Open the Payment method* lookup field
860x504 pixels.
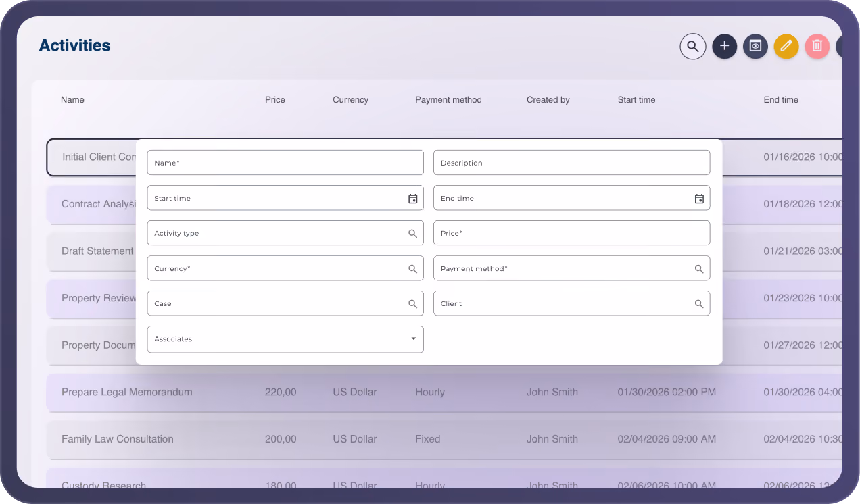[x=572, y=268]
